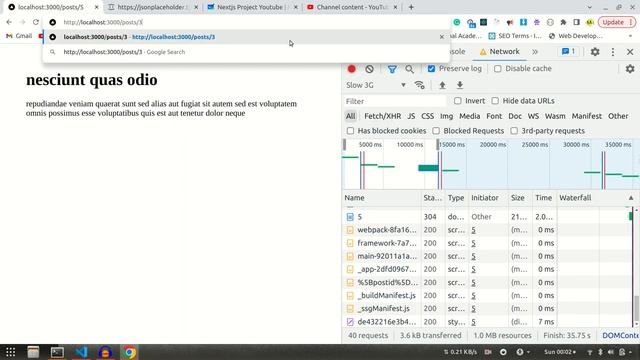Click the network Filter text field

(x=394, y=101)
